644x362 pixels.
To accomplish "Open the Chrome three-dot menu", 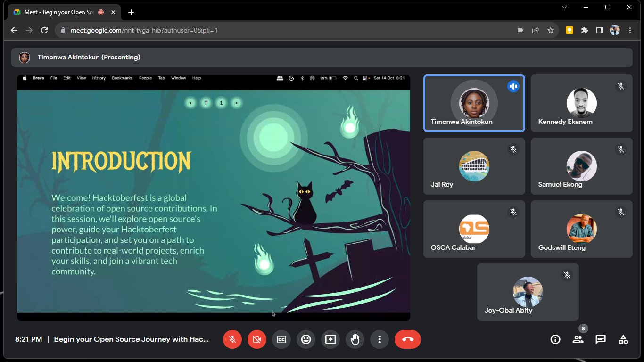I will click(630, 30).
